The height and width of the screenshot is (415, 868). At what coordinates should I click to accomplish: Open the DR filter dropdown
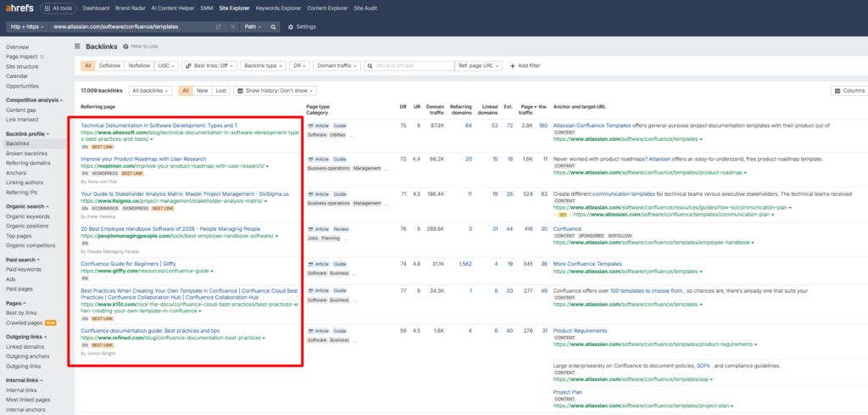coord(299,65)
